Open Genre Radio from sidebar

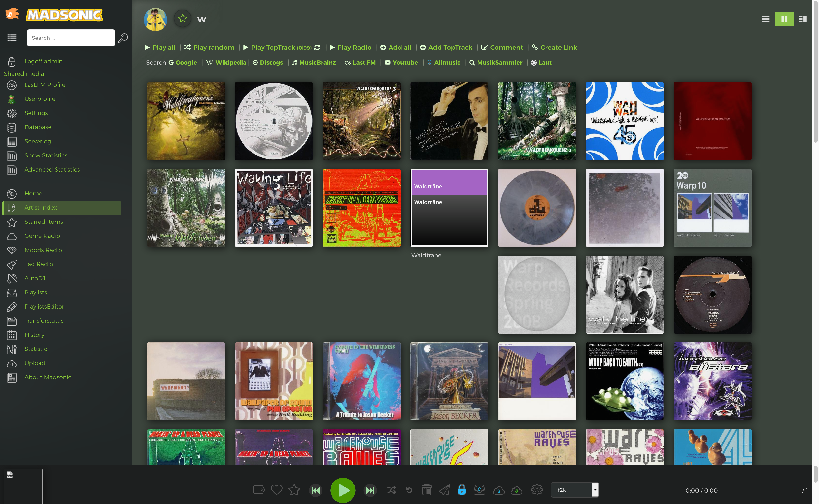tap(42, 236)
